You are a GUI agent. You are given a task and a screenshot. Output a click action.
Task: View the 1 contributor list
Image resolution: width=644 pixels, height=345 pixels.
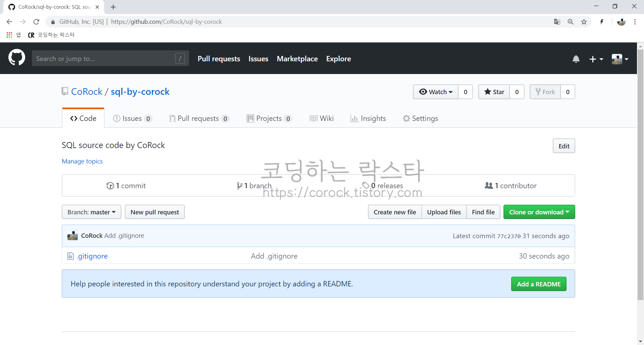tap(511, 186)
